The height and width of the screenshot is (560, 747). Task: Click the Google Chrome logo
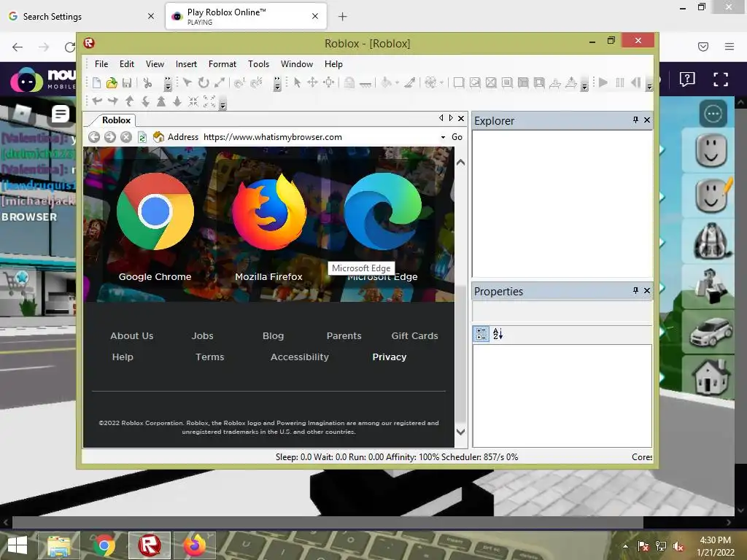point(155,211)
